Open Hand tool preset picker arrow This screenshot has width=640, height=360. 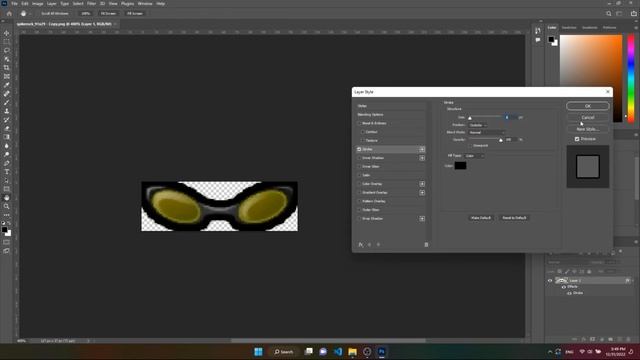pyautogui.click(x=29, y=13)
